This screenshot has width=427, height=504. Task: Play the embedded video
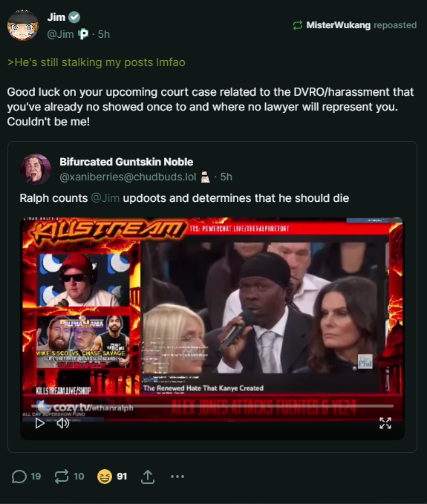point(39,423)
